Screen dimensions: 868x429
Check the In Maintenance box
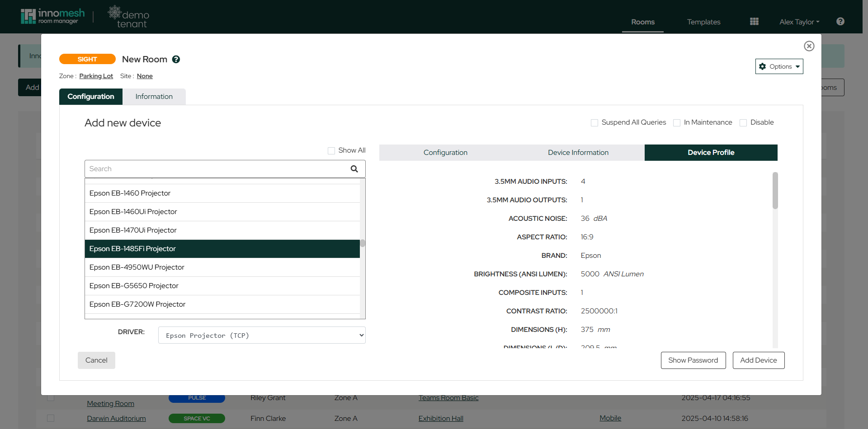(x=677, y=123)
